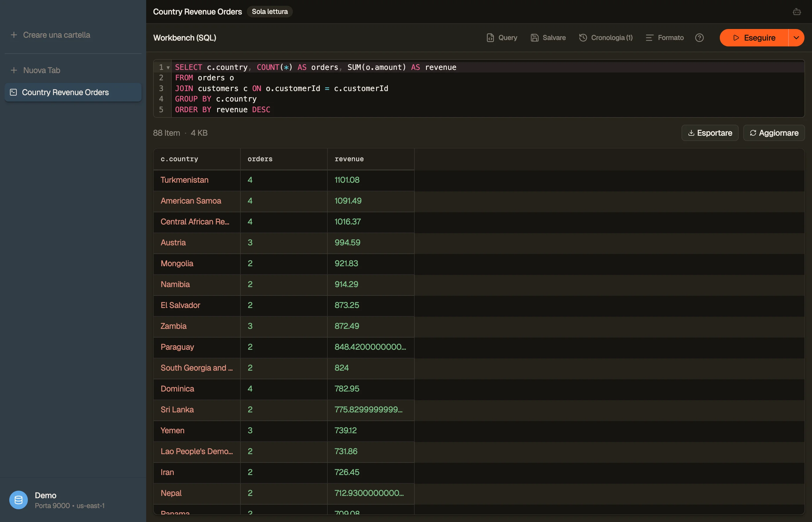Select the Country Revenue Orders sidebar tab
The height and width of the screenshot is (522, 812).
73,92
